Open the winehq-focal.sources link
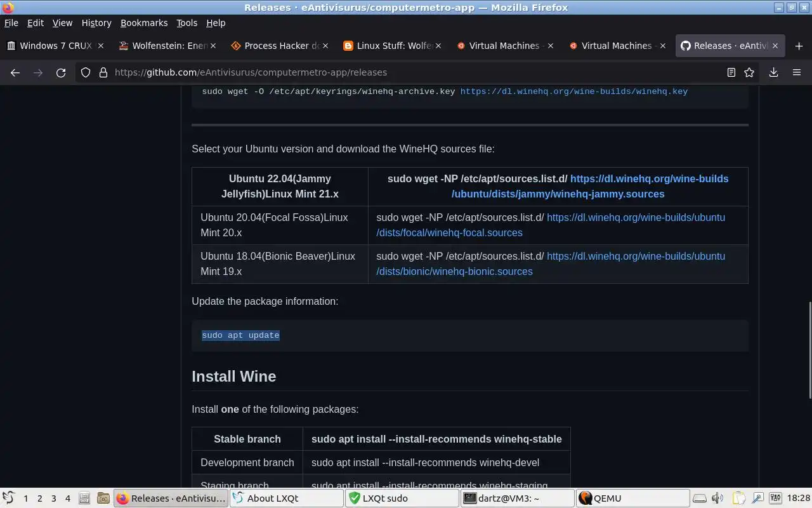Screen dimensions: 812x508 (551, 225)
